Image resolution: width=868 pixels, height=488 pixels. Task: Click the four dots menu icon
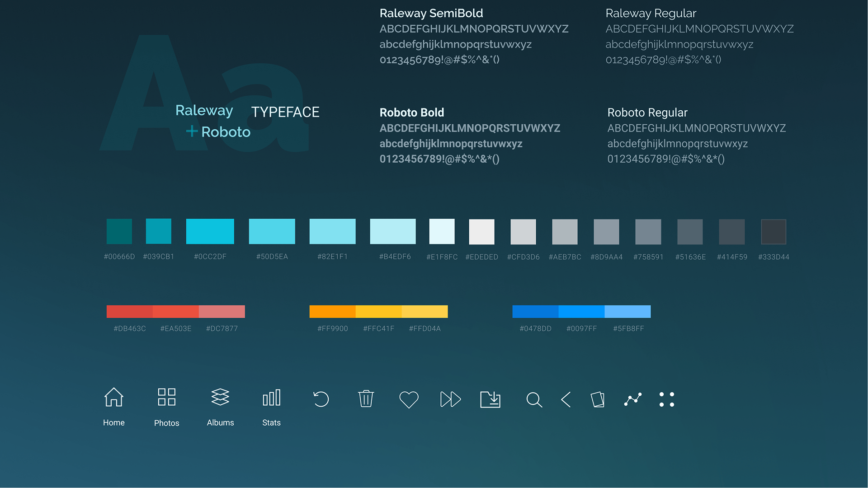pyautogui.click(x=667, y=399)
